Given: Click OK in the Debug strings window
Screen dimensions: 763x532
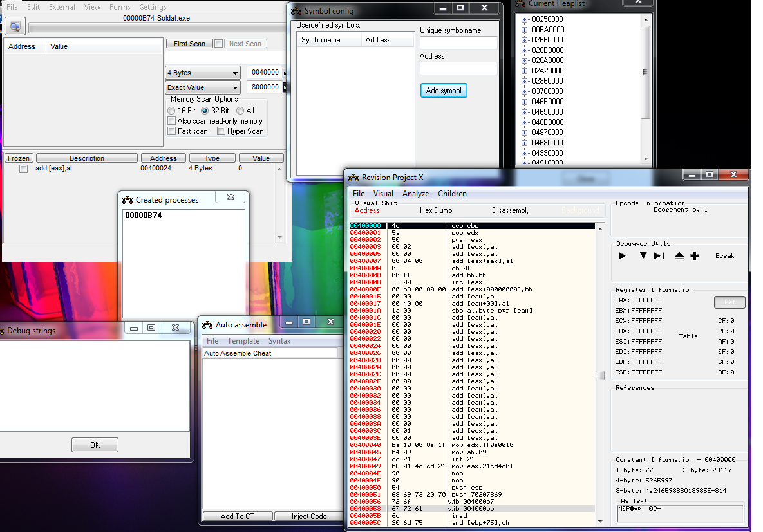Looking at the screenshot, I should point(95,445).
